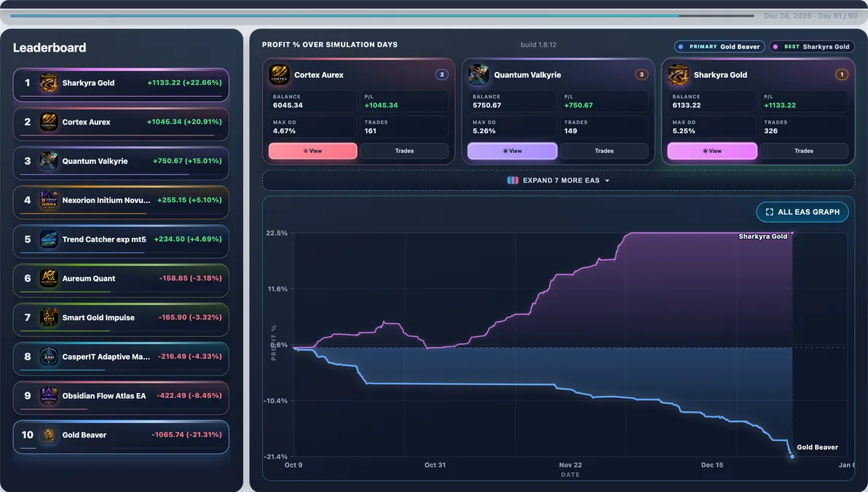The width and height of the screenshot is (868, 492).
Task: Click the Quantum Valkyrie card logo
Action: (478, 75)
